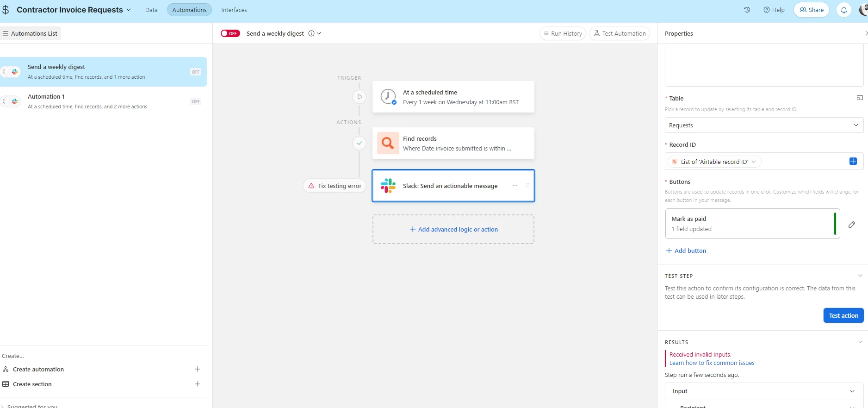Click the green color bar on Mark as paid
Viewport: 868px width, 408px height.
[835, 224]
